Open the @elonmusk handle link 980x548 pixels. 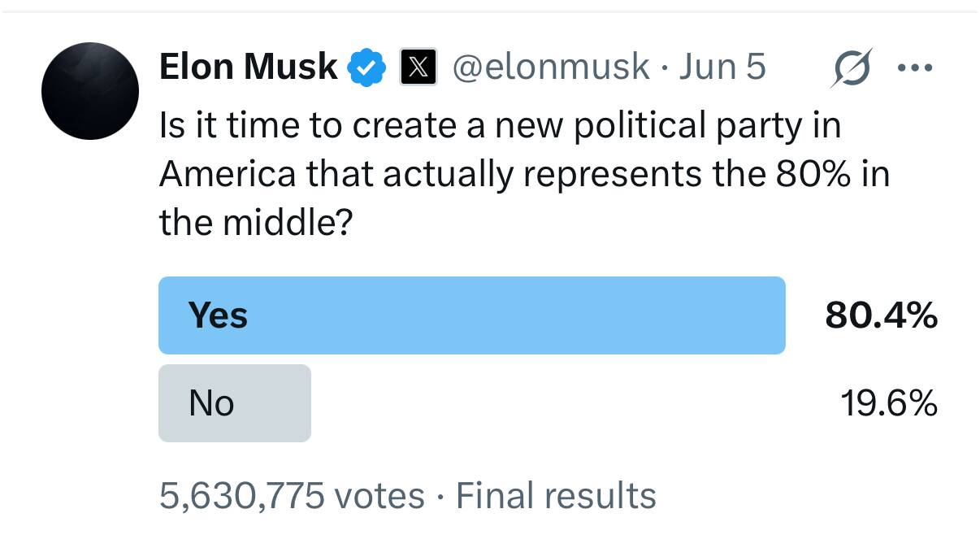click(550, 67)
